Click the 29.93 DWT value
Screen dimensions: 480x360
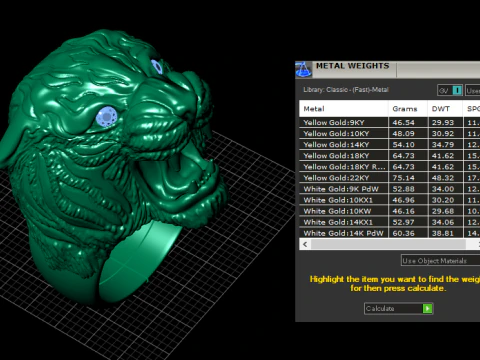[443, 122]
